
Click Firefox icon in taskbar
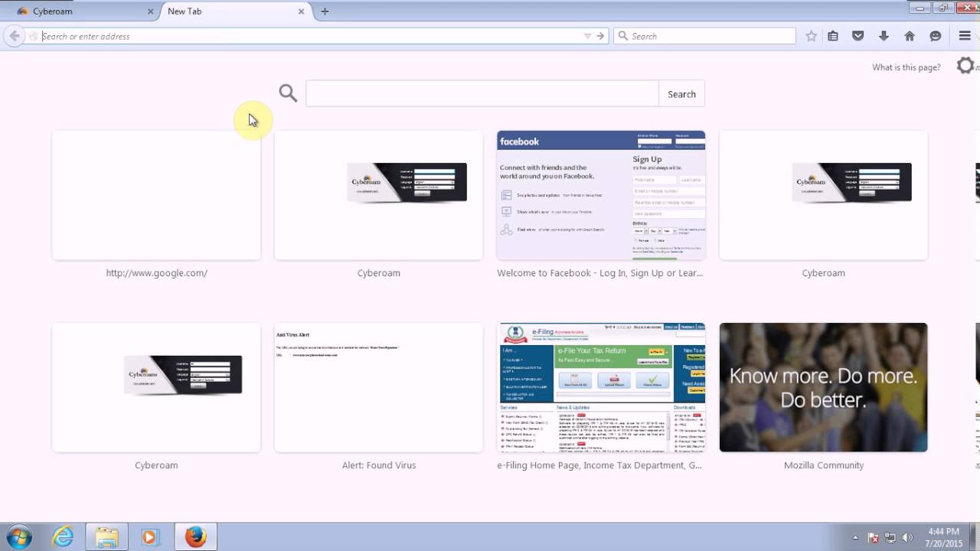[196, 537]
